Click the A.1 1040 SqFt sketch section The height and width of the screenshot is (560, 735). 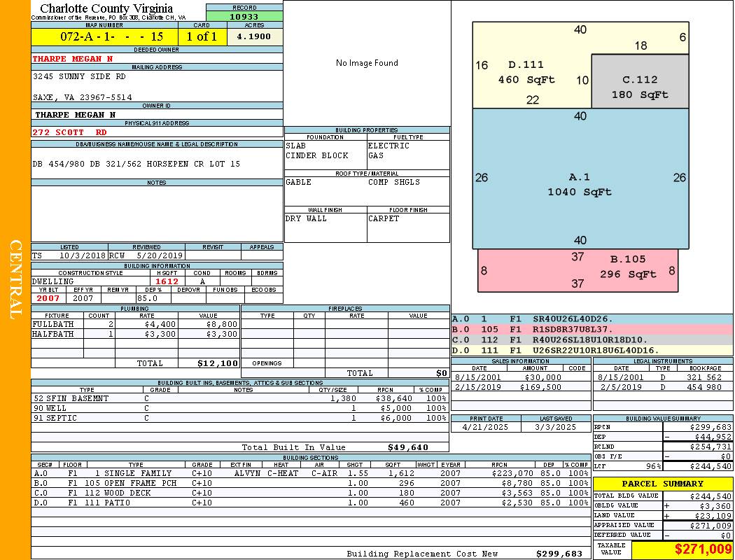(x=580, y=178)
